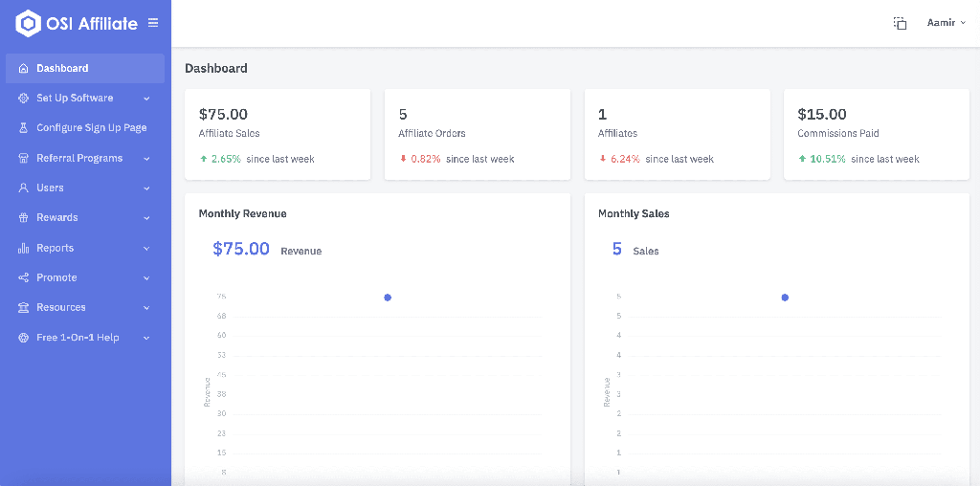Click the Monthly Revenue chart data point
The image size is (980, 486).
(x=388, y=298)
